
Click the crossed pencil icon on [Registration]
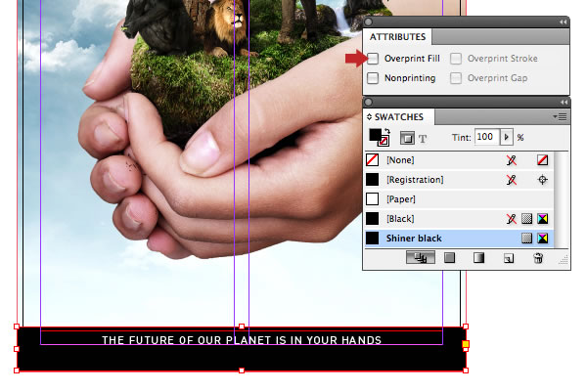pos(512,180)
